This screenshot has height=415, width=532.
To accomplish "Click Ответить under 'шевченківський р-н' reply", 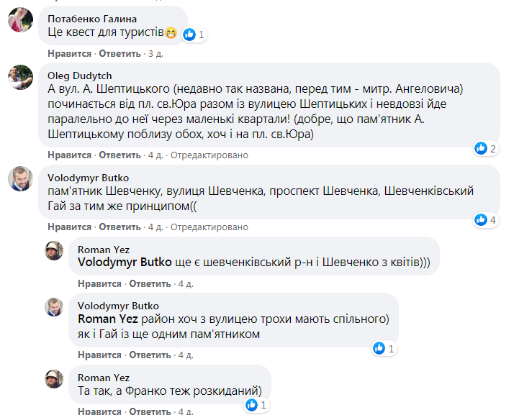I will (150, 283).
